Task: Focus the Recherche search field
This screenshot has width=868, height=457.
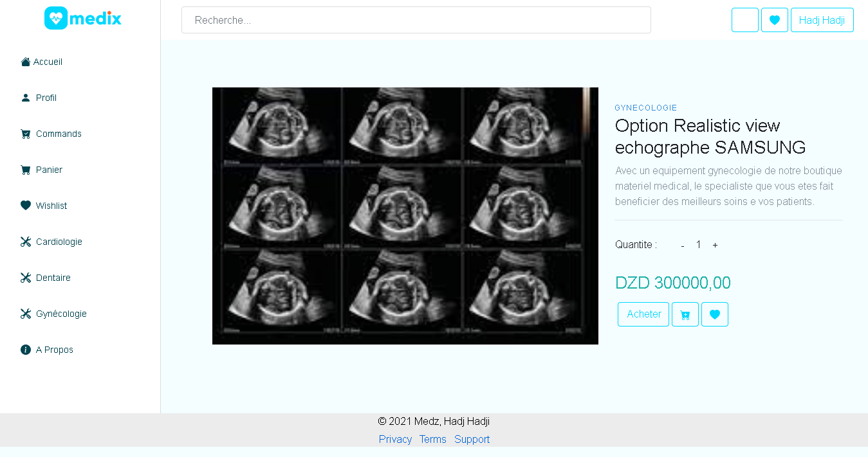Action: [416, 20]
